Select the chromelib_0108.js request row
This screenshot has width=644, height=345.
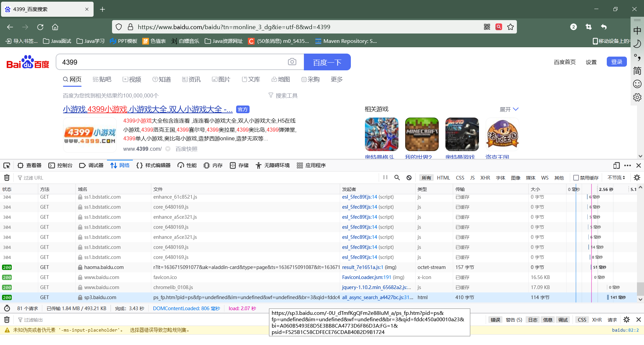(319, 287)
